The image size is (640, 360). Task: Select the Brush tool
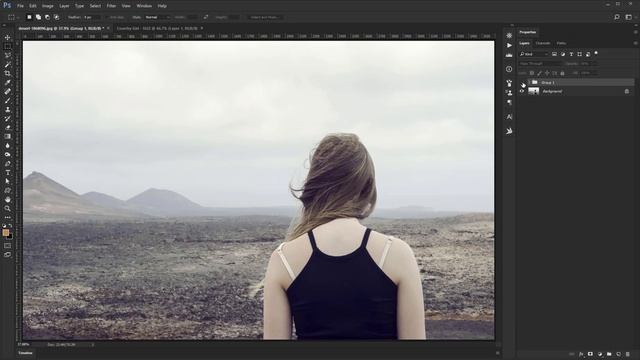tap(7, 100)
